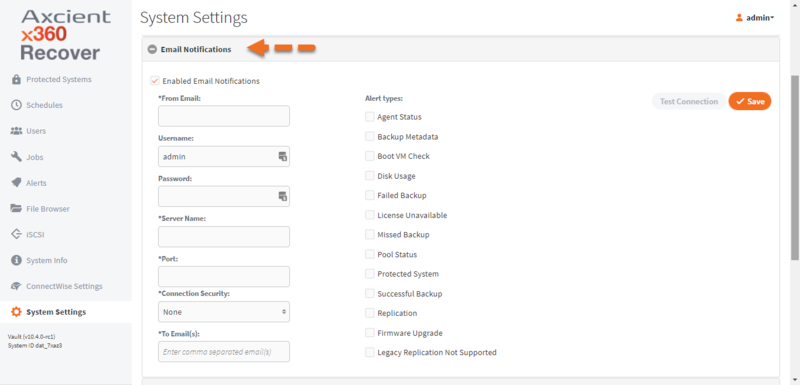Click the File Browser folder icon
Screen dimensions: 800x385
(16, 209)
